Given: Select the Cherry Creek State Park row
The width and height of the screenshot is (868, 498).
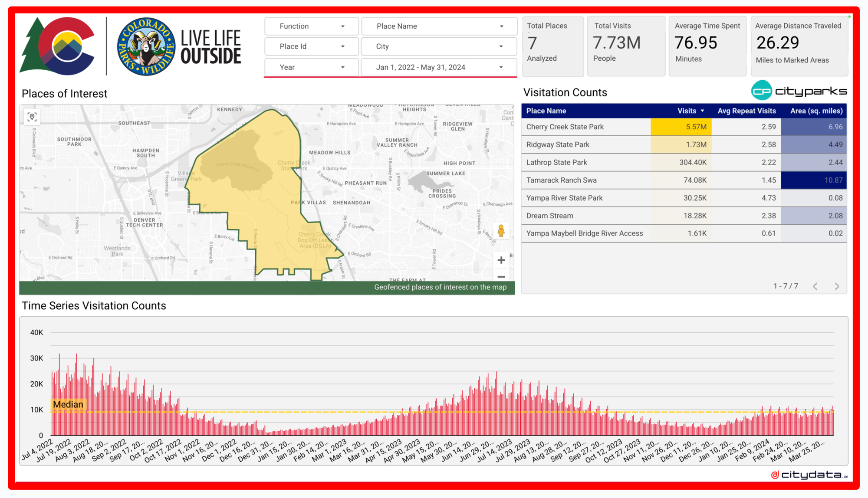Looking at the screenshot, I should pyautogui.click(x=565, y=127).
